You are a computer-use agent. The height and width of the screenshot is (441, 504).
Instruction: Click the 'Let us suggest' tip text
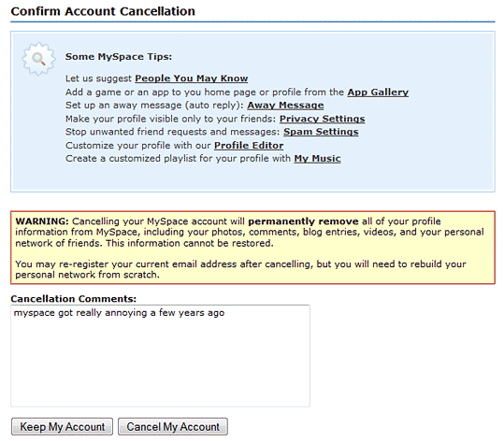[x=98, y=78]
